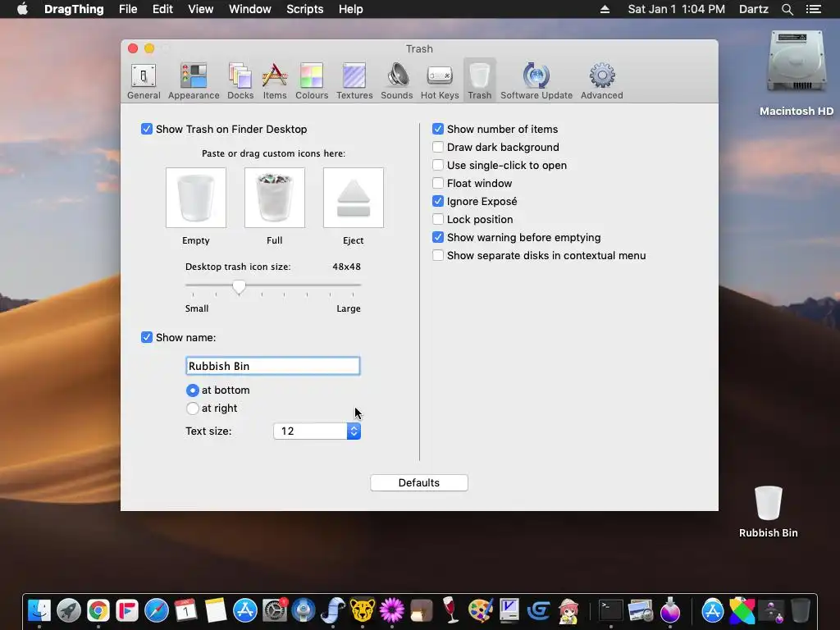Toggle Ignore Exposé checkbox
Viewport: 840px width, 630px height.
pos(438,202)
